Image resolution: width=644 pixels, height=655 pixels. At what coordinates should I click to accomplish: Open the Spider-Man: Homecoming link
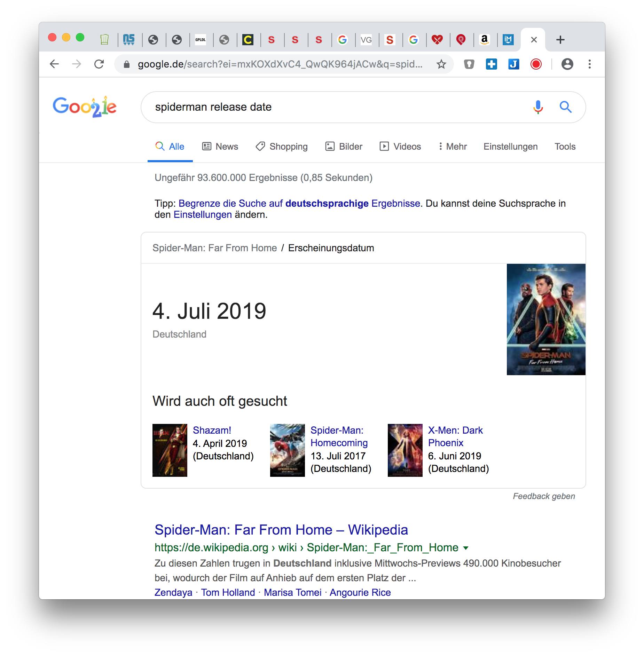[339, 437]
